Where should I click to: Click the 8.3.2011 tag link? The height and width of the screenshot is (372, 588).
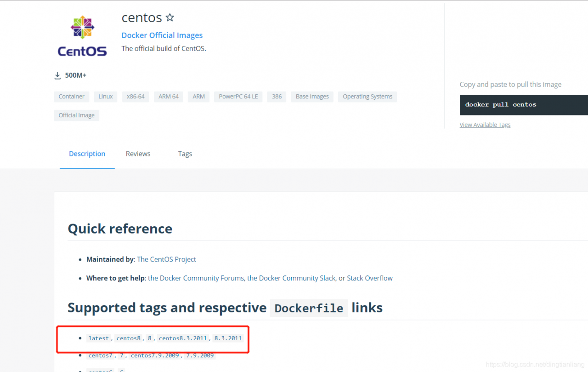pos(228,338)
